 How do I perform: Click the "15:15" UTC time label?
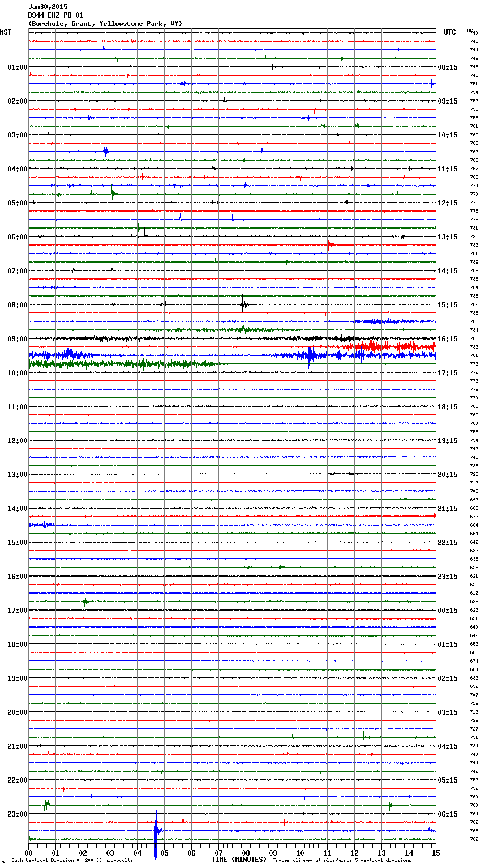448,305
